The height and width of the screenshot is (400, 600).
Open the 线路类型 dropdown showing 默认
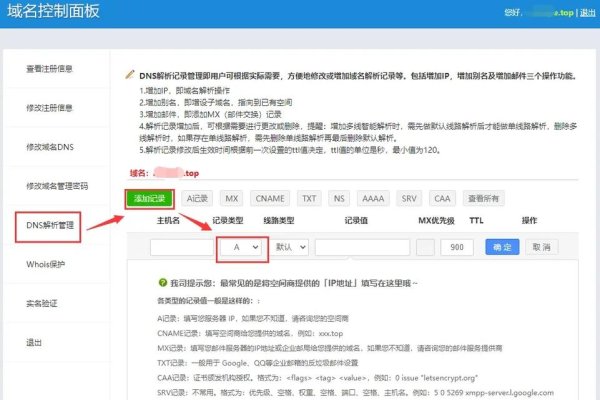(x=290, y=247)
